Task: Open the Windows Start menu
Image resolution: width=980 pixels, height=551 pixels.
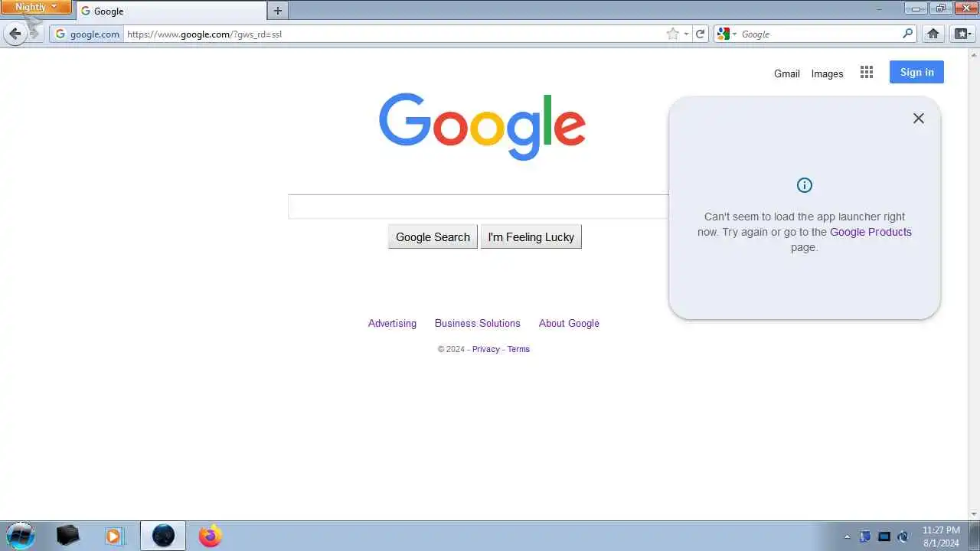Action: click(20, 536)
